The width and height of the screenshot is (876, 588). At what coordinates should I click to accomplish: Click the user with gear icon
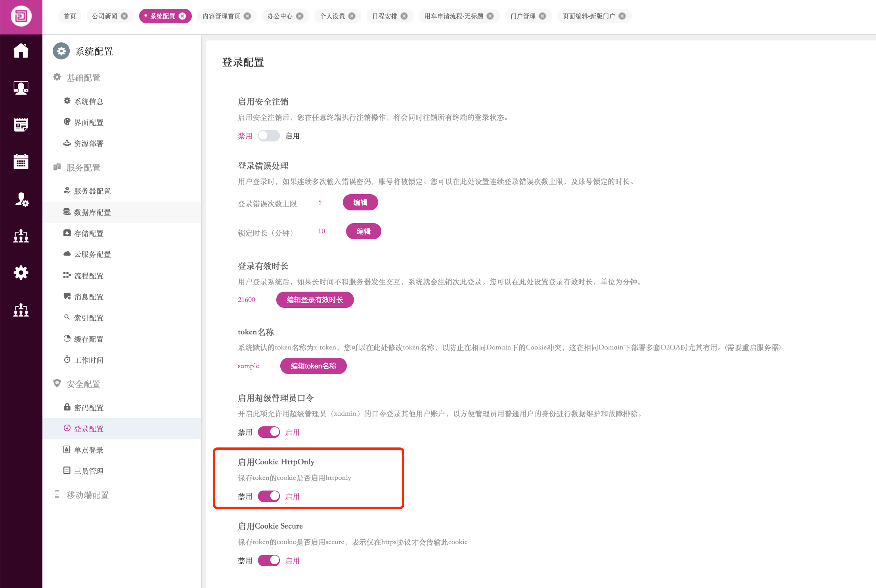21,199
